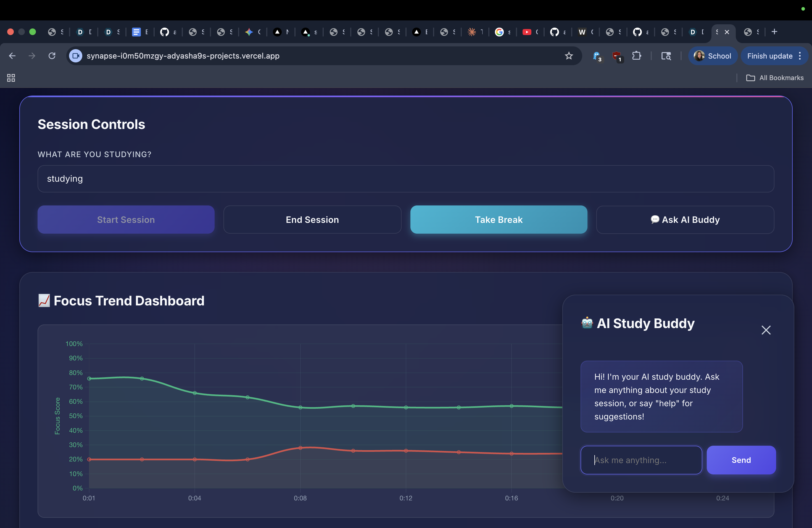
Task: Bookmark this page with the star icon
Action: click(x=568, y=56)
